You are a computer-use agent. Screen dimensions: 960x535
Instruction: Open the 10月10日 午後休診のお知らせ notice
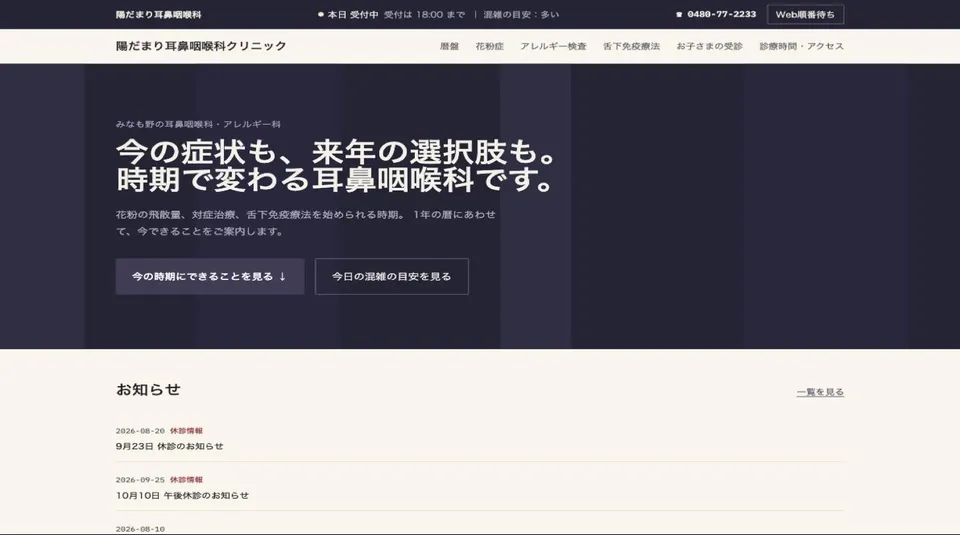(182, 495)
